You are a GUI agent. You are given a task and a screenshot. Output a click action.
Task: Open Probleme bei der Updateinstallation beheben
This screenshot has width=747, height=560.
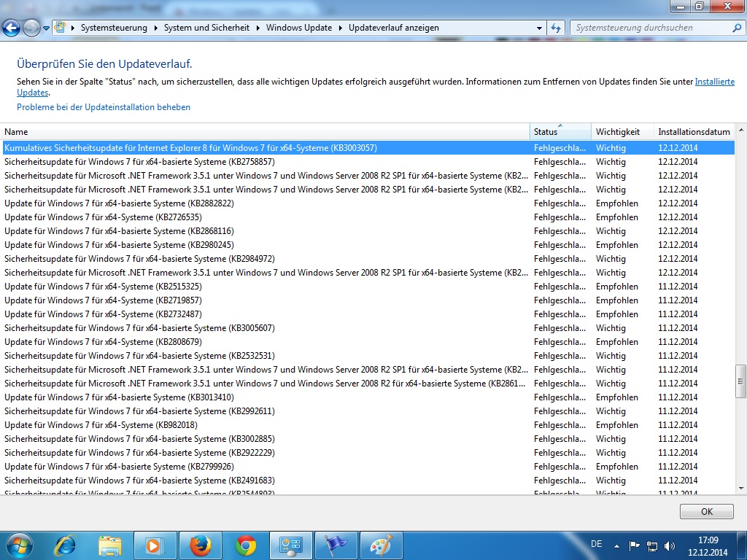click(104, 107)
